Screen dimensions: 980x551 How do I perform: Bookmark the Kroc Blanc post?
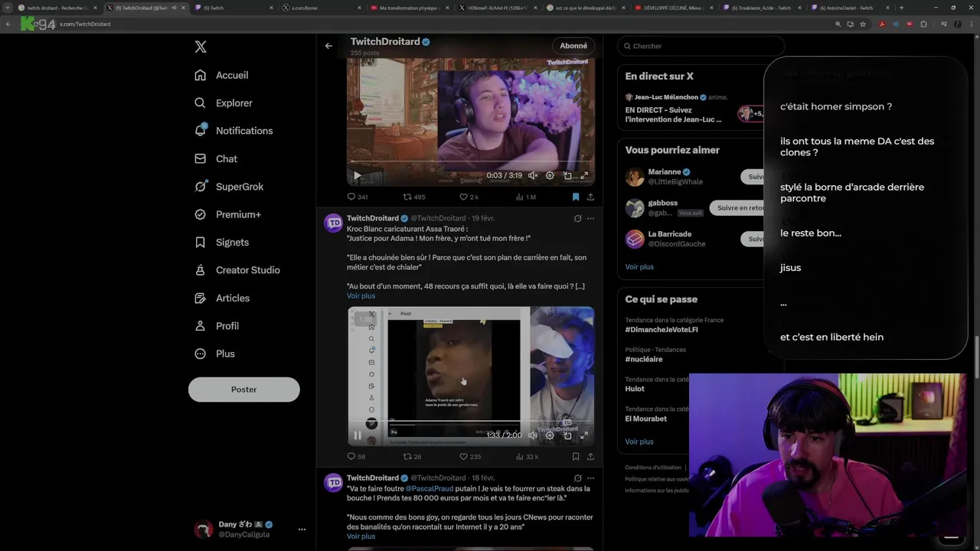(x=575, y=456)
